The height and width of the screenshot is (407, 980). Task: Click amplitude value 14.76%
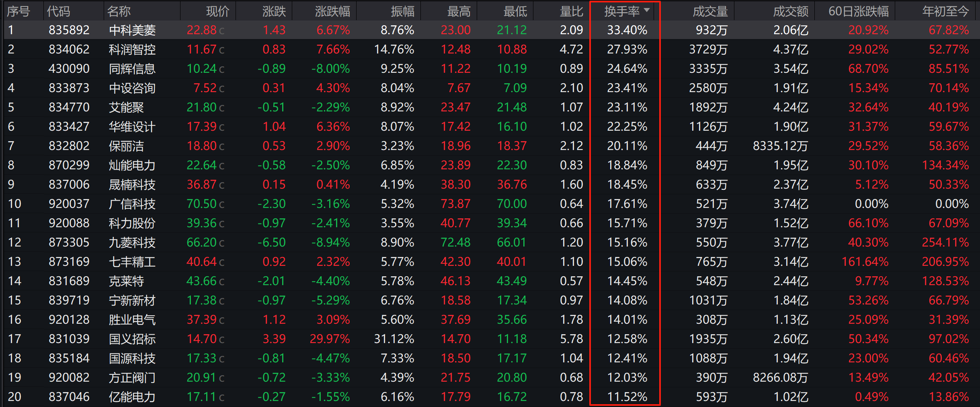coord(394,49)
